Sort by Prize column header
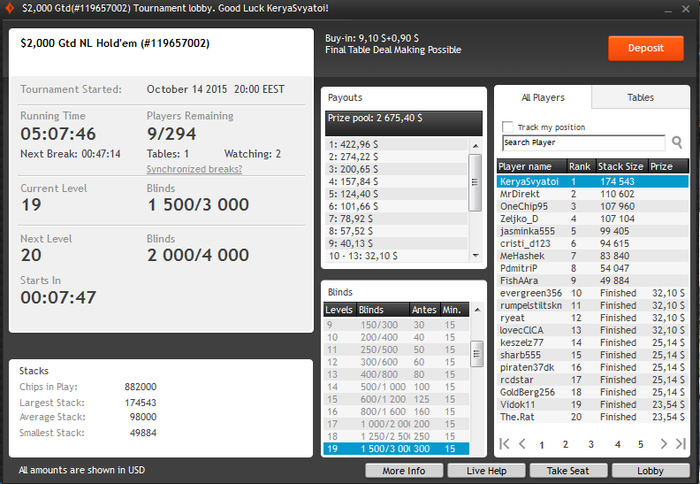The height and width of the screenshot is (484, 700). 668,167
